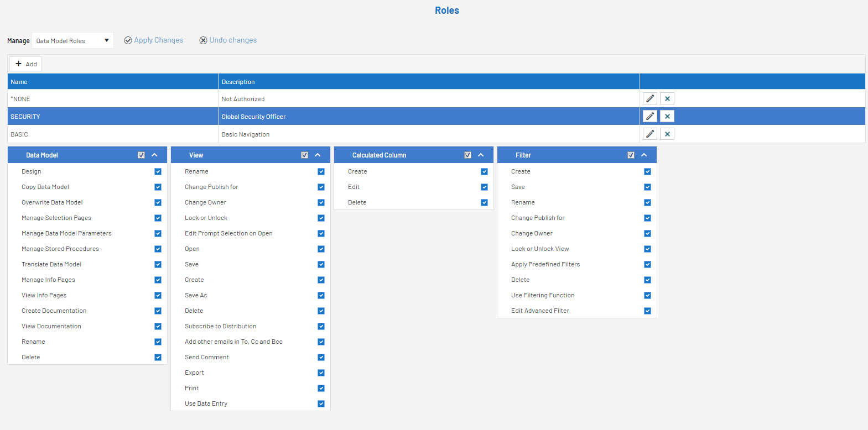Toggle select-all checkbox in Filter panel header
The width and height of the screenshot is (868, 430).
pos(631,155)
